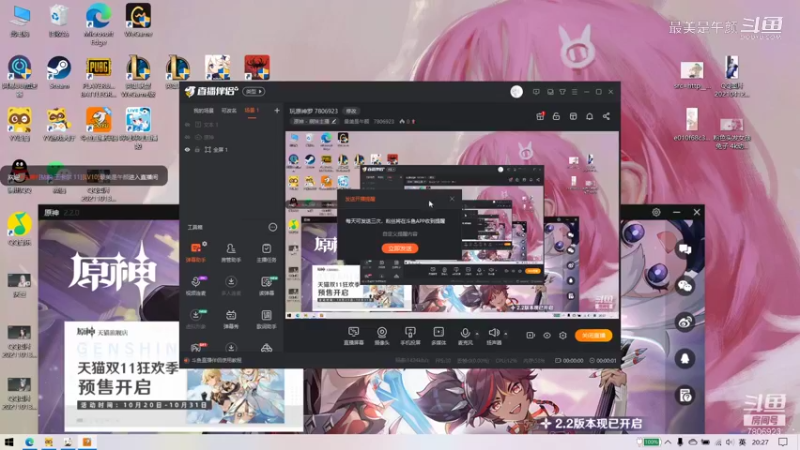Select the Recycle Bin desktop icon
The height and width of the screenshot is (450, 800).
59,20
